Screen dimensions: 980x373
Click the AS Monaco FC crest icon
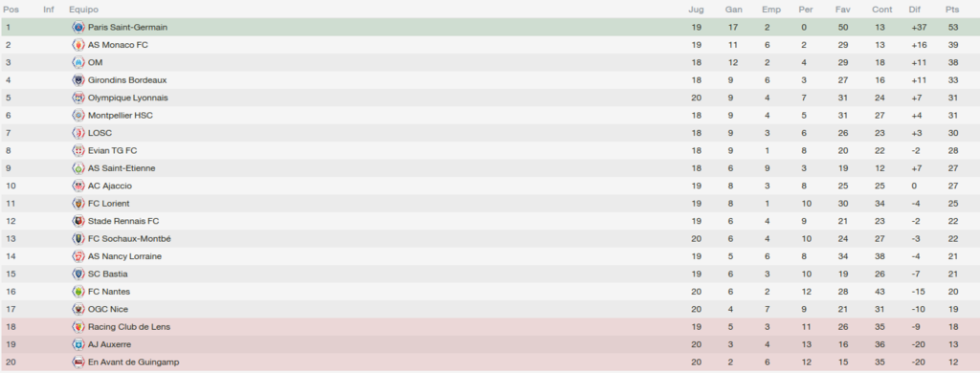[x=78, y=45]
